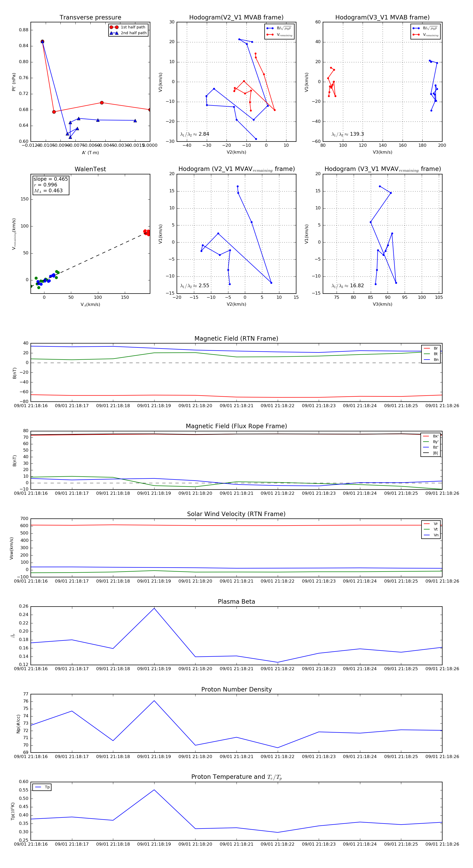Viewport: 473px width, 868px height.
Task: Select the Bn legend entry
Action: (x=431, y=360)
